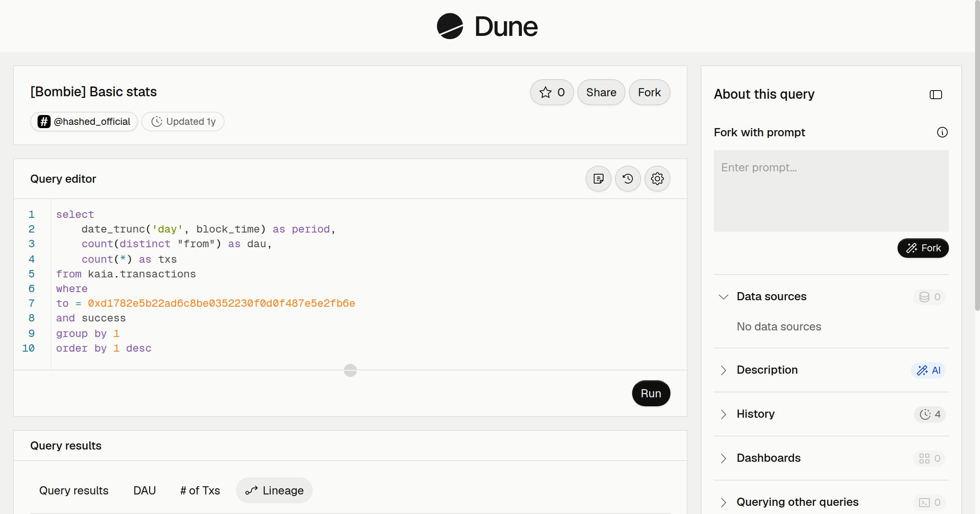The image size is (980, 514).
Task: Click the 'No data sources' text
Action: [x=779, y=326]
